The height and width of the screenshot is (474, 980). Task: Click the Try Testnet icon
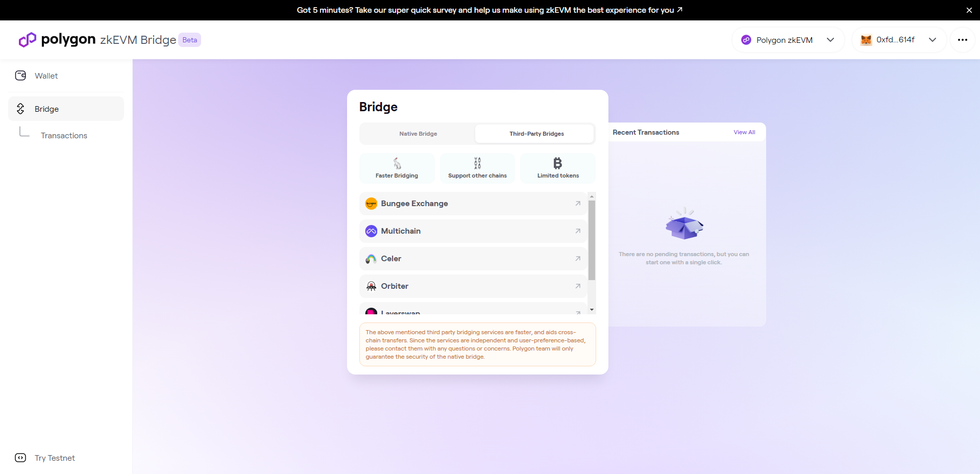point(20,458)
